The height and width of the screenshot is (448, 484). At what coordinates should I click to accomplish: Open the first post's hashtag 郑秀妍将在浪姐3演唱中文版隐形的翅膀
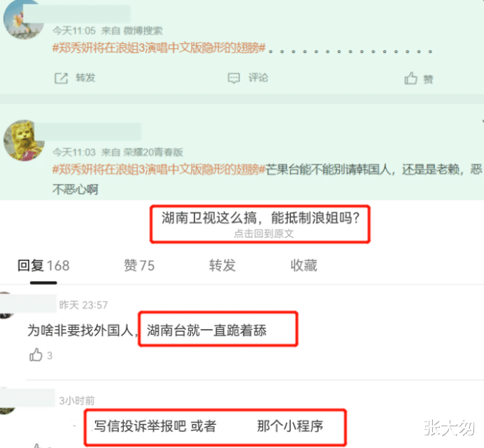click(159, 48)
